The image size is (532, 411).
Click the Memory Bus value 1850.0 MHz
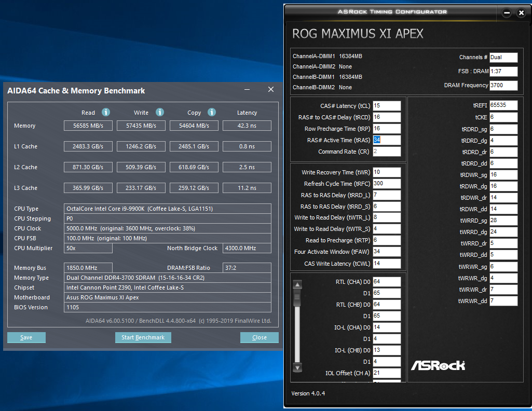click(88, 268)
